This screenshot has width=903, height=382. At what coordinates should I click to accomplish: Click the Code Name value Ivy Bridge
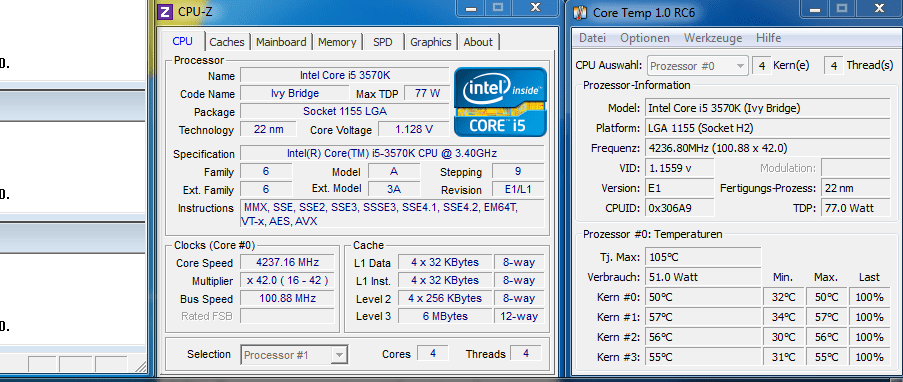coord(294,93)
